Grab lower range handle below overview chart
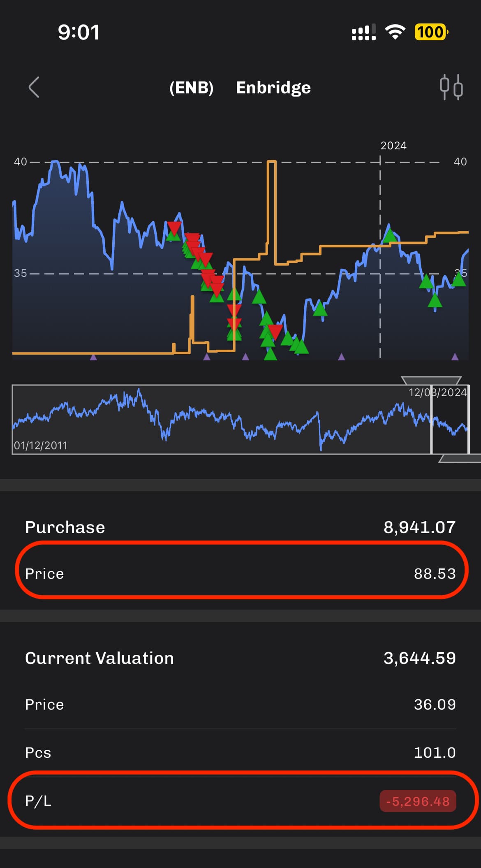Viewport: 481px width, 868px height. click(458, 459)
